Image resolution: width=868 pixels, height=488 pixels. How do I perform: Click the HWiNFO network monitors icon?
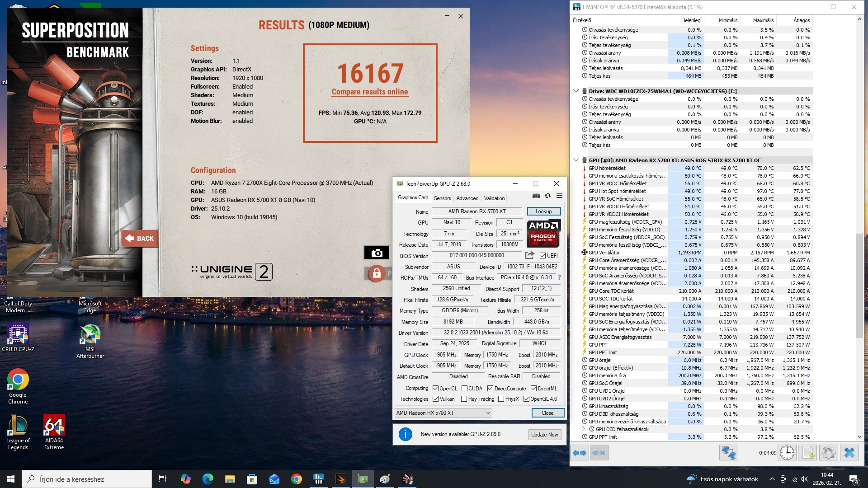(x=728, y=452)
